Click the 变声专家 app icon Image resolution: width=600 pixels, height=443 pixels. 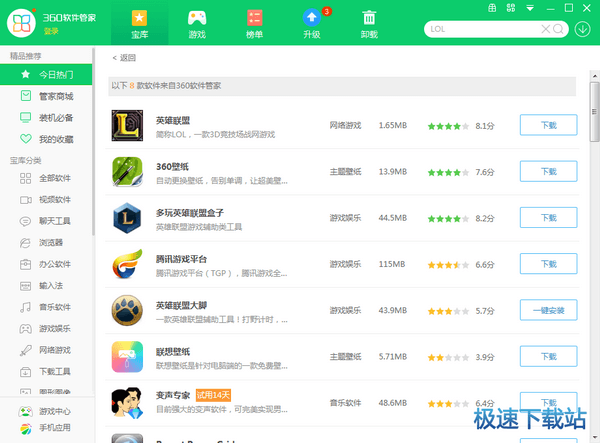(127, 403)
